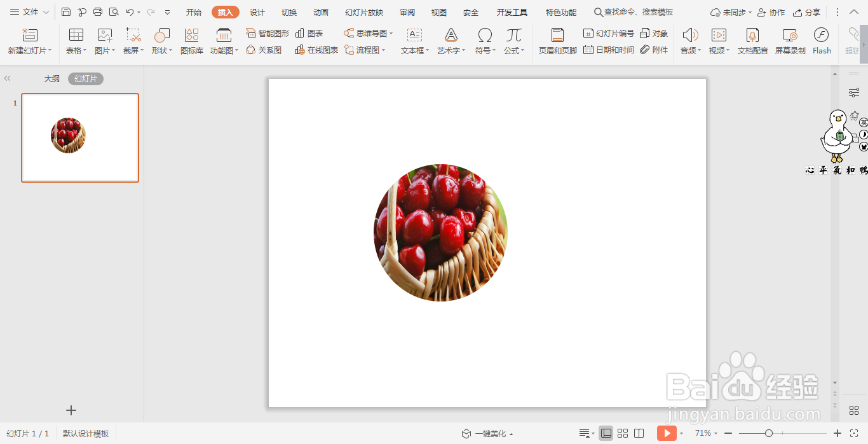Switch to the 大纲 outline pane

51,79
